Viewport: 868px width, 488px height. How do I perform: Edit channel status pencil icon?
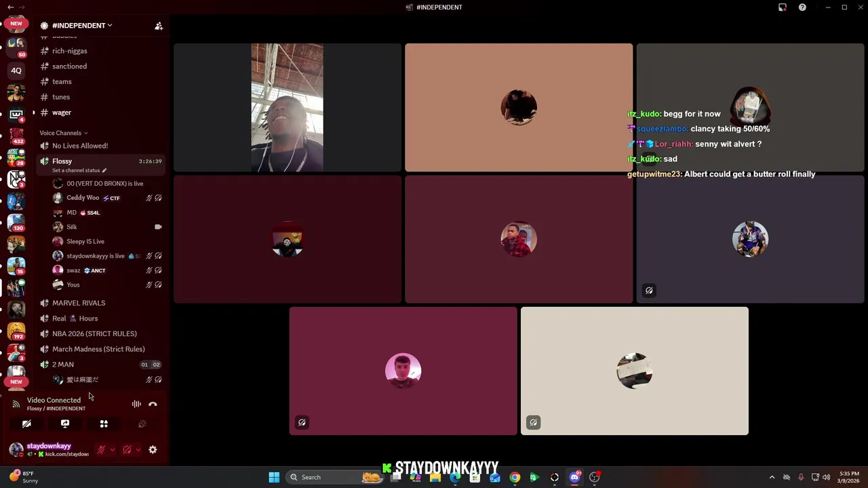(x=104, y=170)
